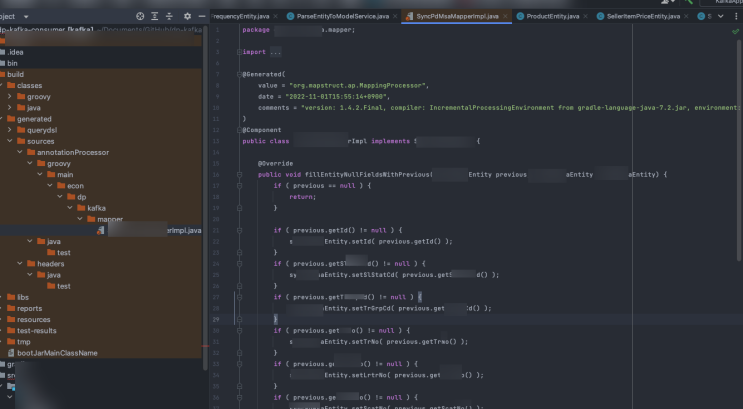
Task: Select the reports folder
Action: point(29,309)
